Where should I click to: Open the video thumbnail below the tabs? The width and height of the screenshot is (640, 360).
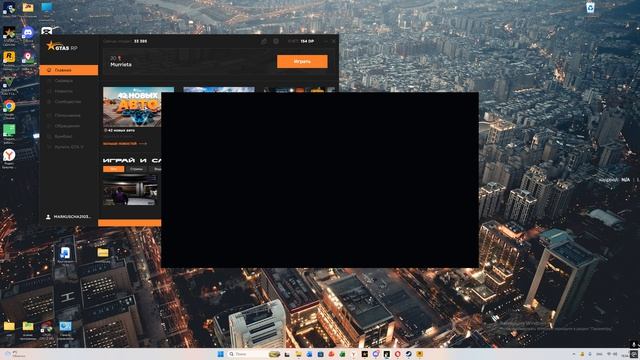click(130, 190)
